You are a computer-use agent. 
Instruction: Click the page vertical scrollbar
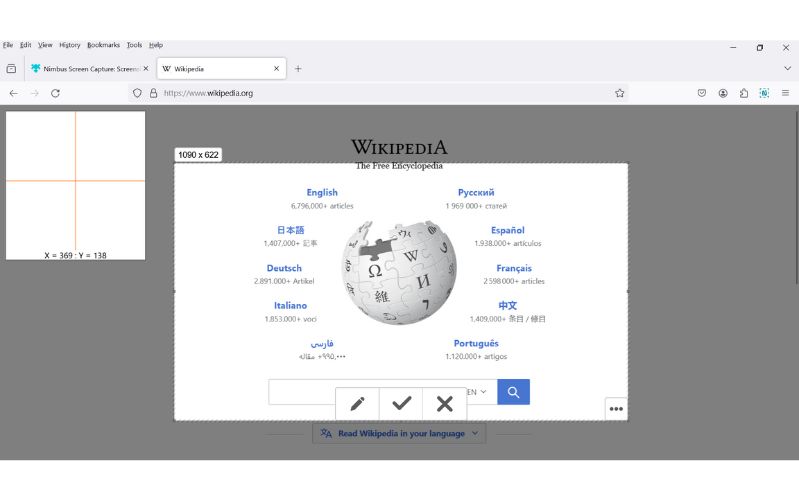tap(796, 199)
